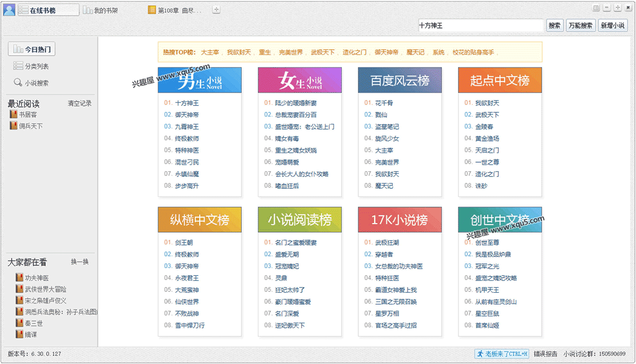Open 宋之枭雄卢俊义 in 大家都在看 list

pos(42,300)
